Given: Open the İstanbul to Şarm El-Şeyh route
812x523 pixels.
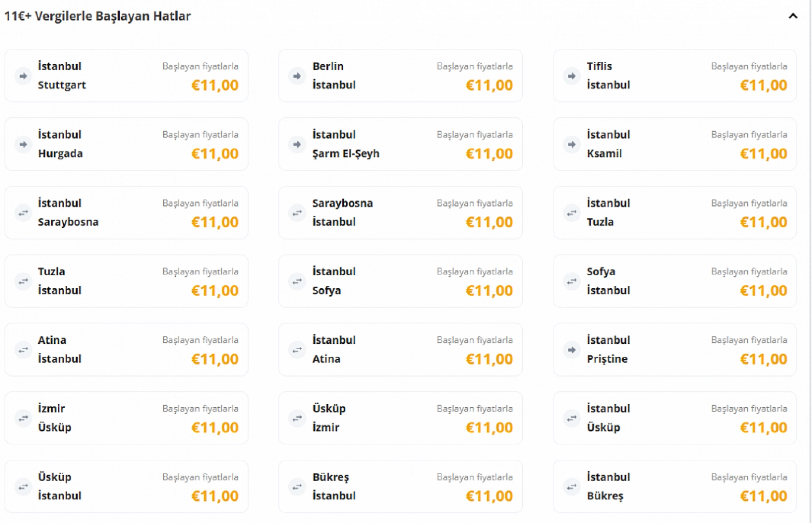Looking at the screenshot, I should point(400,144).
